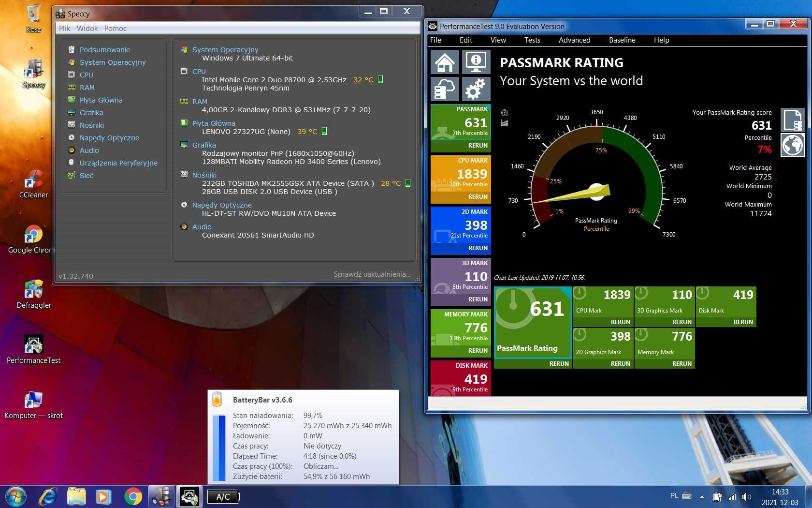Select Płyta Główna in Speccy sidebar
Image resolution: width=812 pixels, height=508 pixels.
[101, 100]
